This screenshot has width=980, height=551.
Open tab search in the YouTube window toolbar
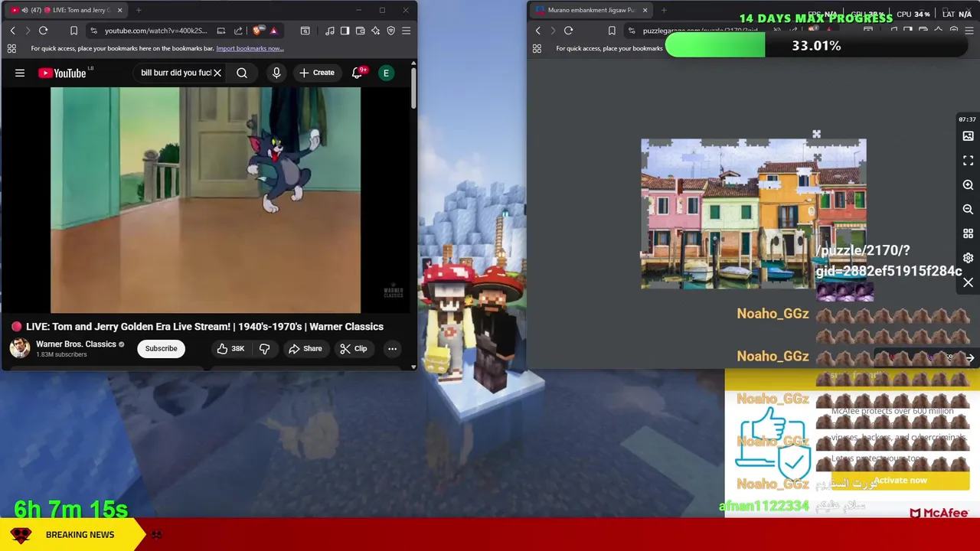click(305, 31)
